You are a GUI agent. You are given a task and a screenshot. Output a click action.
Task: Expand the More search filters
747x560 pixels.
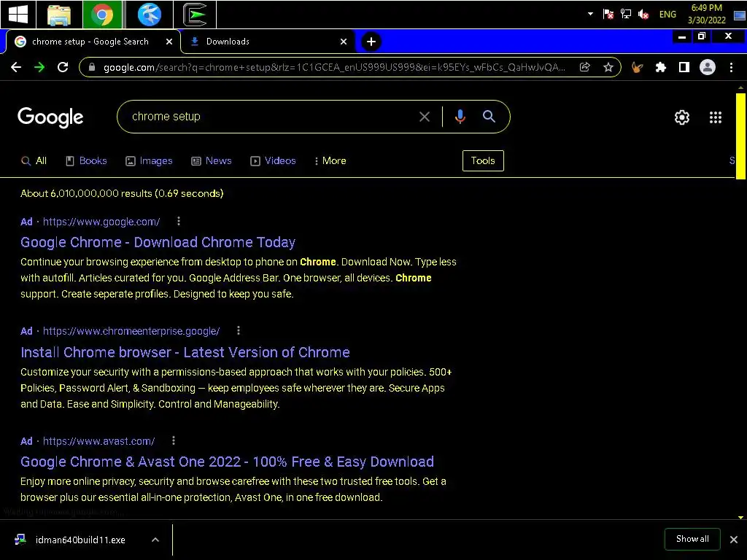point(330,161)
